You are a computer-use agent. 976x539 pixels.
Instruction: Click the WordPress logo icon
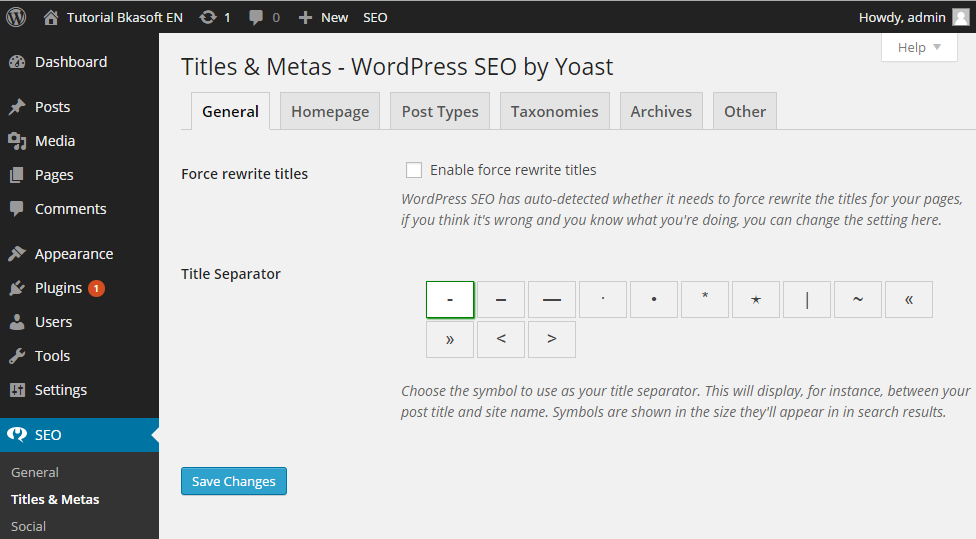pyautogui.click(x=16, y=17)
